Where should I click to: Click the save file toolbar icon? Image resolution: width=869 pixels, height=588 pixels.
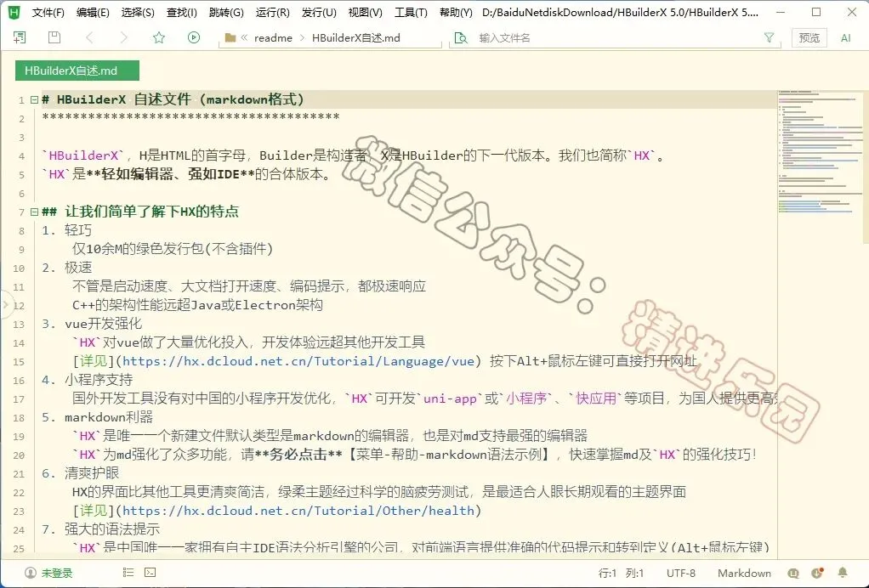pyautogui.click(x=54, y=37)
